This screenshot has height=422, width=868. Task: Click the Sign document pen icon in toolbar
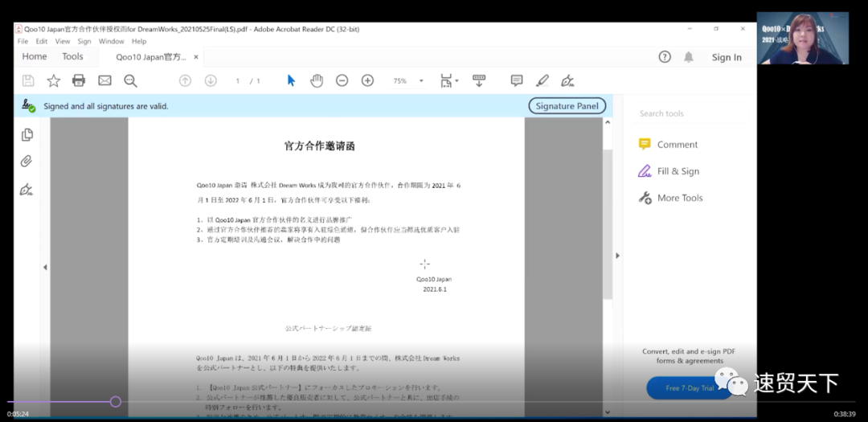pos(567,81)
